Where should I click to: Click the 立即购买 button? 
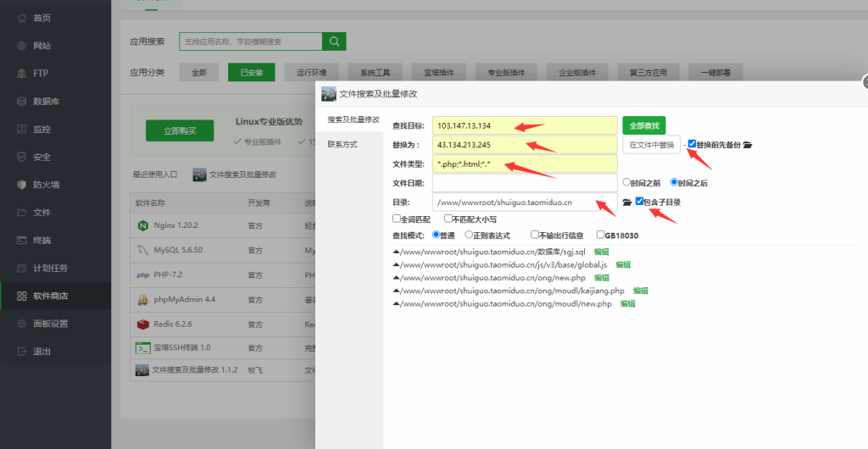pos(179,130)
